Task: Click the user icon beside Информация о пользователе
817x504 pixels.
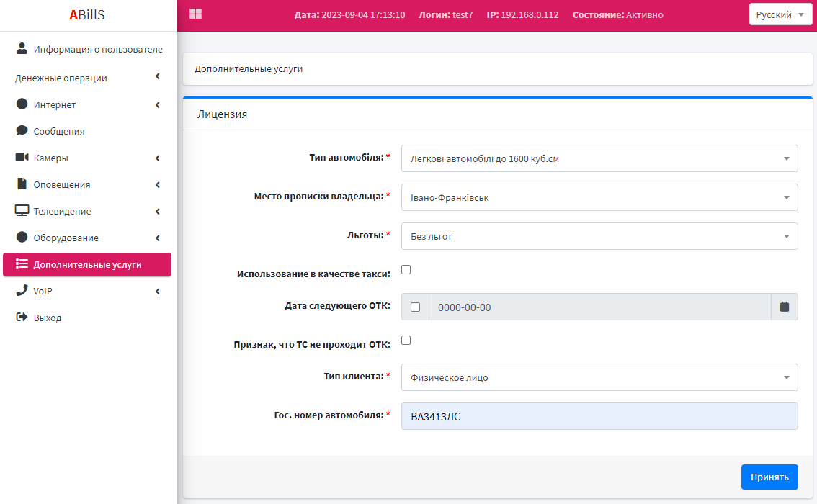Action: (22, 48)
